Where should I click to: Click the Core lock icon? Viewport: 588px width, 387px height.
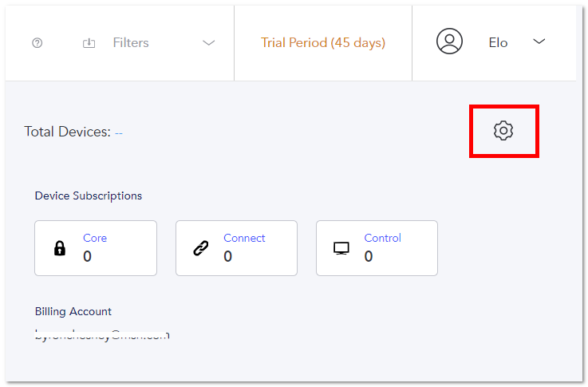pyautogui.click(x=60, y=248)
